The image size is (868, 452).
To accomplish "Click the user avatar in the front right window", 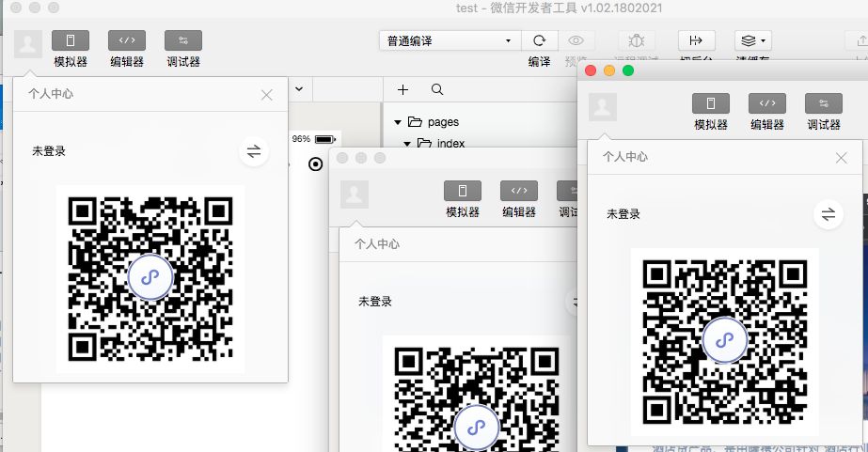I will pos(602,107).
